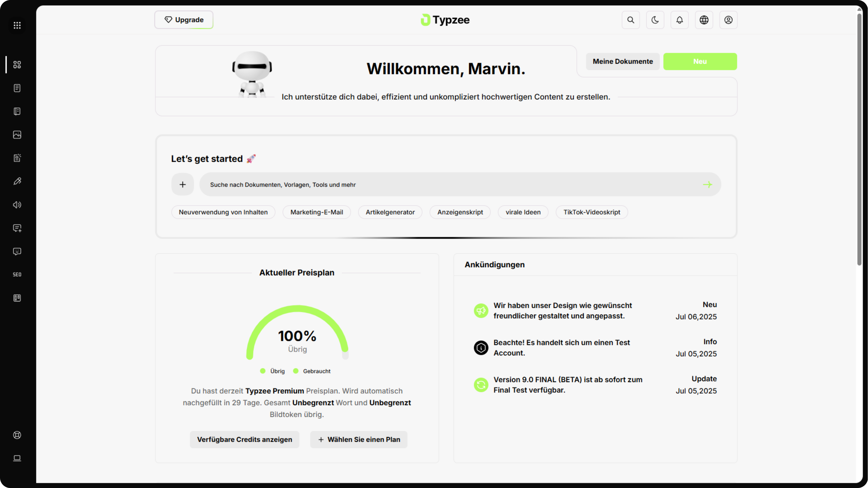The image size is (868, 488).
Task: Open the article wizard sidebar icon
Action: point(17,158)
